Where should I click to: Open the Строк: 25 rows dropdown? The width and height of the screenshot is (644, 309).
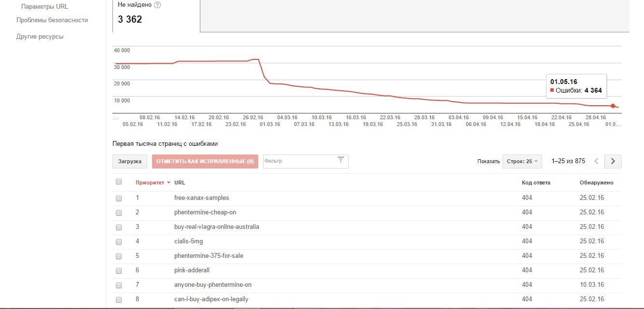pos(522,161)
